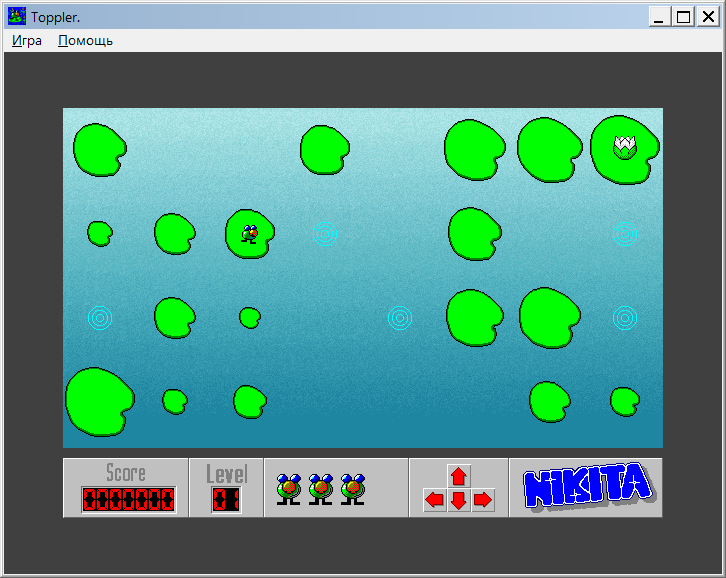The width and height of the screenshot is (726, 578).
Task: Click the Toppler app icon in the title bar
Action: pyautogui.click(x=17, y=17)
